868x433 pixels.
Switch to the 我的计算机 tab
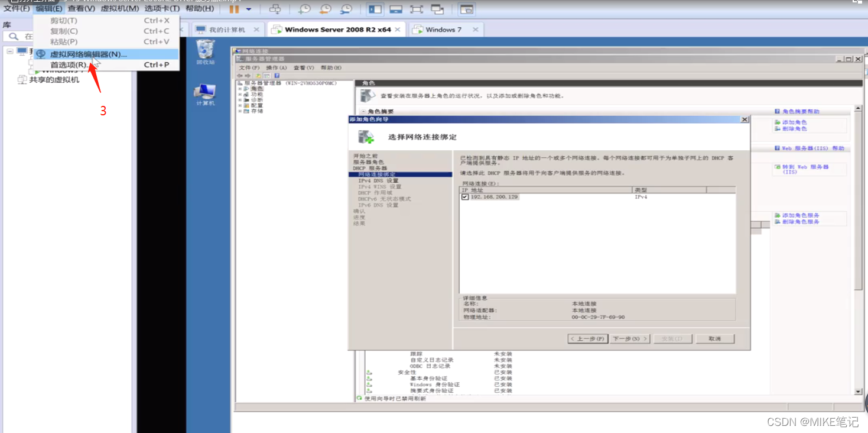(227, 30)
